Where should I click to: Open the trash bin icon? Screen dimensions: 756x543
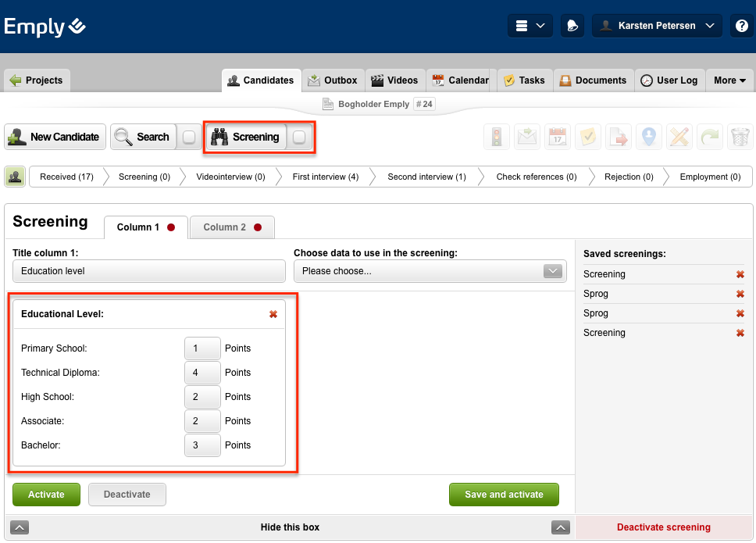[x=740, y=137]
